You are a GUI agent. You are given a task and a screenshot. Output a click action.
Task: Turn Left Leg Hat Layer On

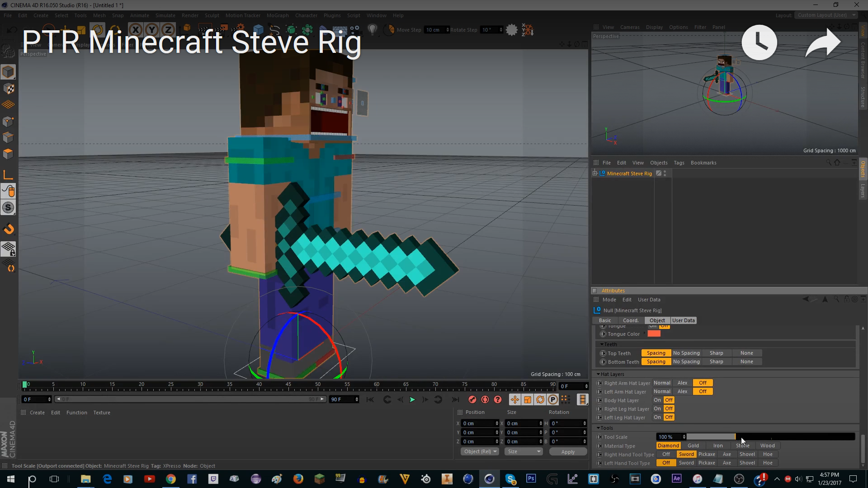click(657, 417)
